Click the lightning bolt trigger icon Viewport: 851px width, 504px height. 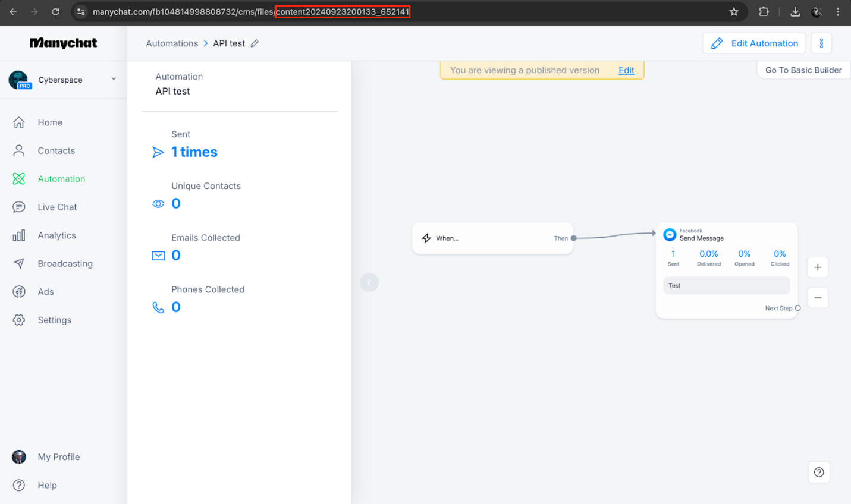426,238
